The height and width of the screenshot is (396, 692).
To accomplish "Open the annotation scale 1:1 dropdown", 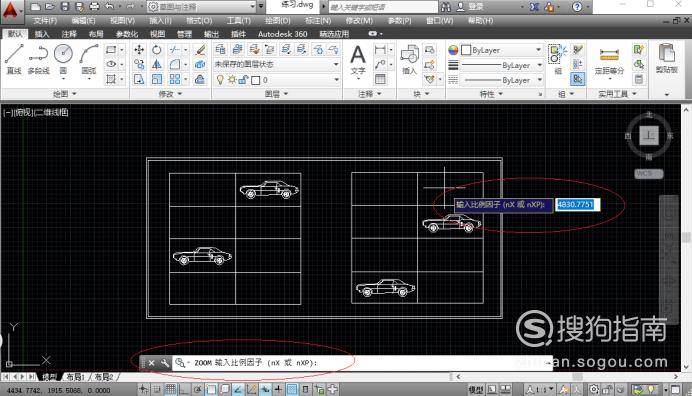I will coord(539,389).
